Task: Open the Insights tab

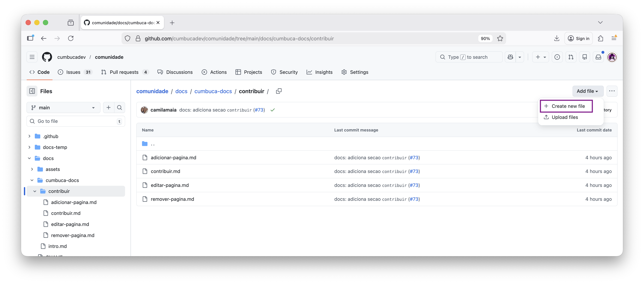Action: 320,72
